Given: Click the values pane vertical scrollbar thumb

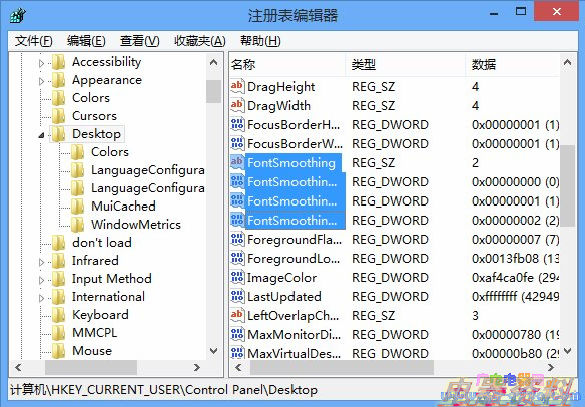Looking at the screenshot, I should tap(567, 185).
